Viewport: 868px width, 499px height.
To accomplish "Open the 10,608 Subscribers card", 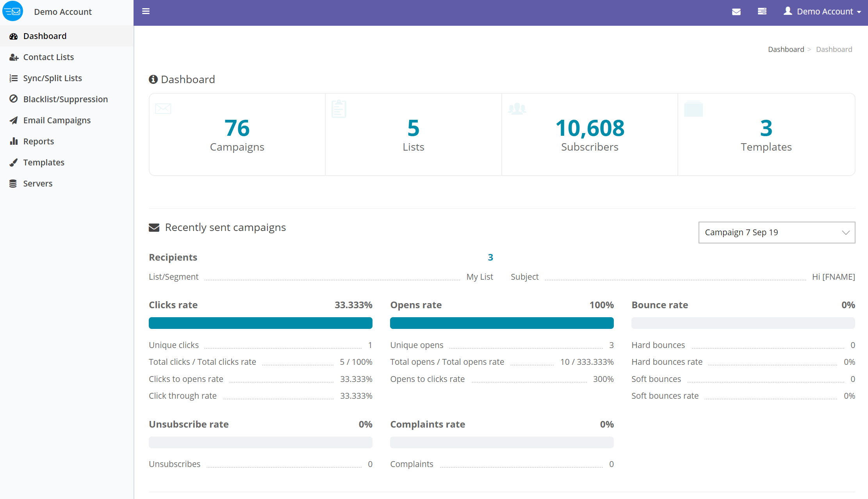I will 590,135.
